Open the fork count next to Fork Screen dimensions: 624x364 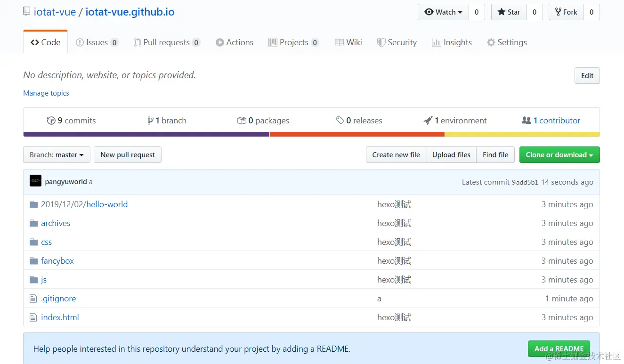click(592, 12)
